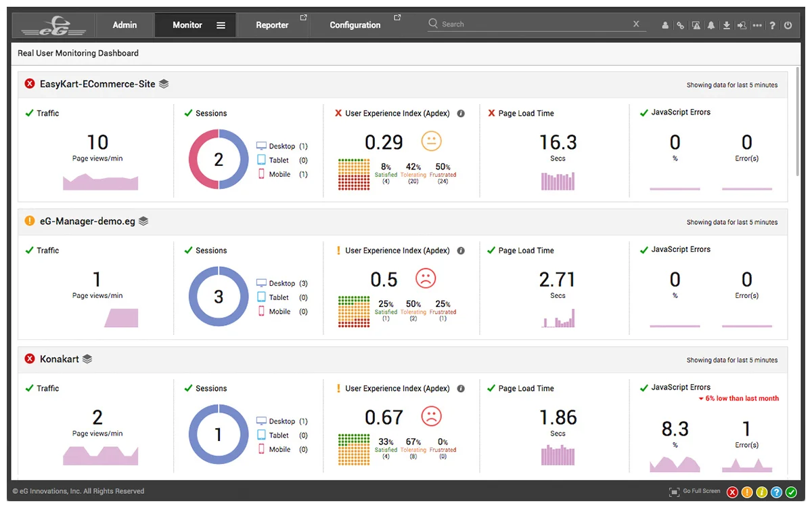Open Configuration in new window via its pop-out icon

397,18
